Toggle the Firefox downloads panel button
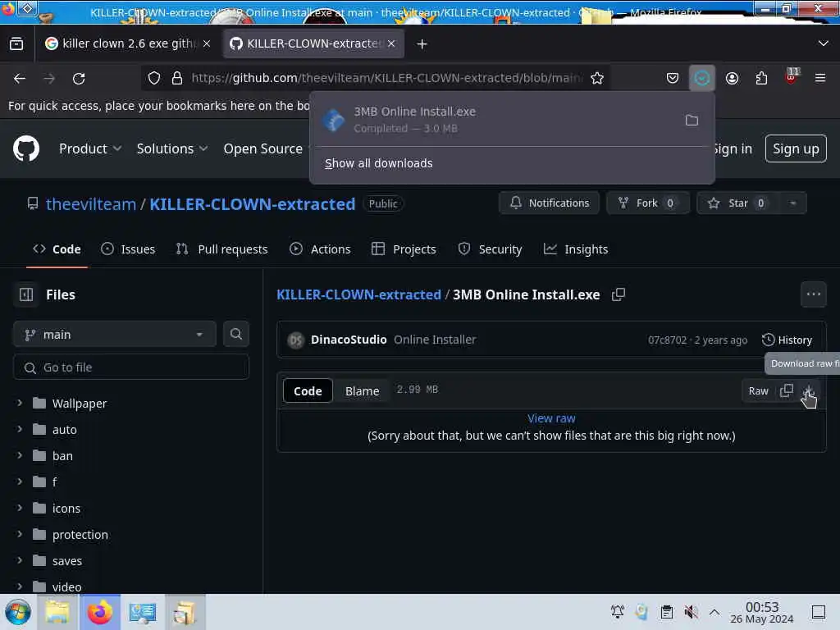The height and width of the screenshot is (630, 840). click(702, 78)
